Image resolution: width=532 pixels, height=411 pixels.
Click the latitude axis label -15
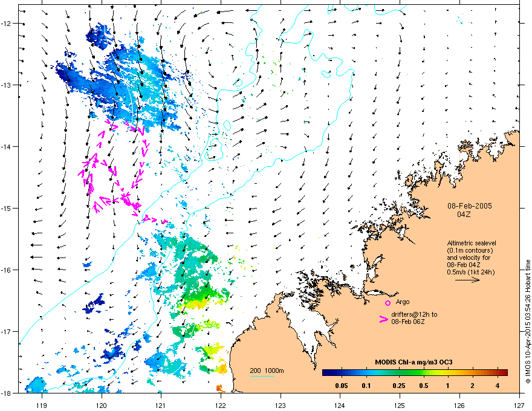[x=7, y=208]
